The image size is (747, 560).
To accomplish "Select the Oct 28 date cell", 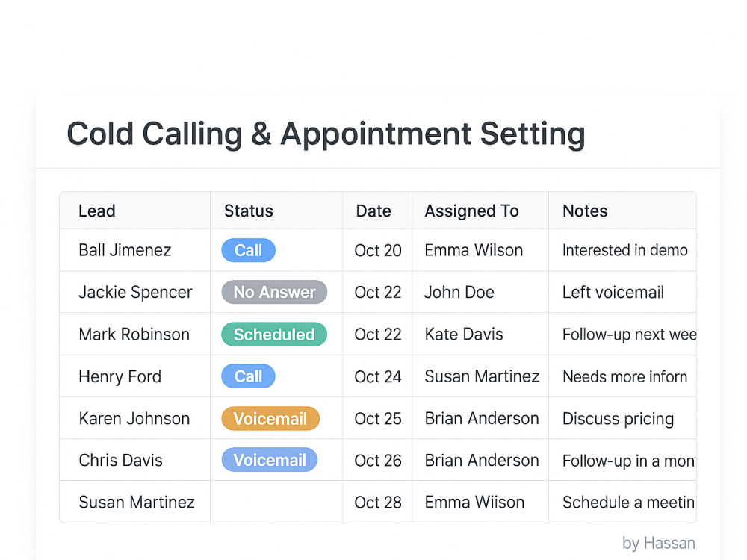I will (378, 502).
